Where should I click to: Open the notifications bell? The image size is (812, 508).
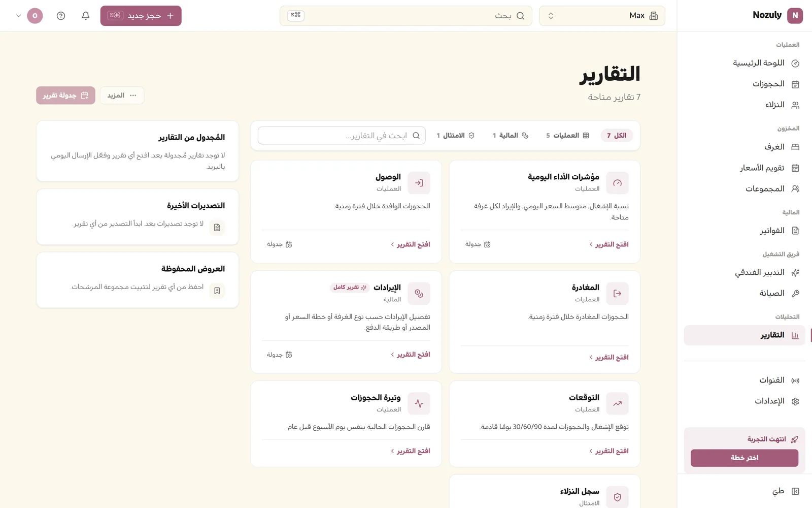point(86,16)
